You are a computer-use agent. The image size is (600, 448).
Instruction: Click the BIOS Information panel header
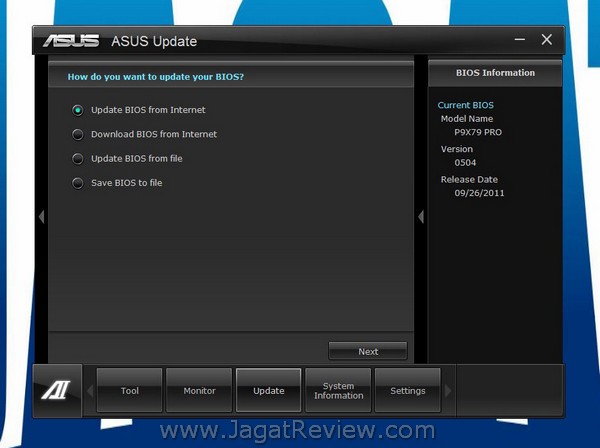click(495, 73)
